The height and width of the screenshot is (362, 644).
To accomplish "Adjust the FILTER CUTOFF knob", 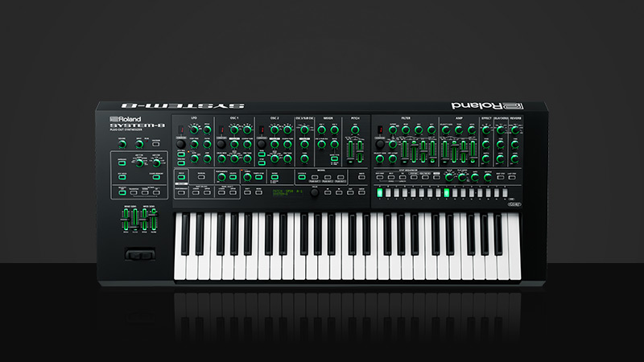I will click(393, 130).
